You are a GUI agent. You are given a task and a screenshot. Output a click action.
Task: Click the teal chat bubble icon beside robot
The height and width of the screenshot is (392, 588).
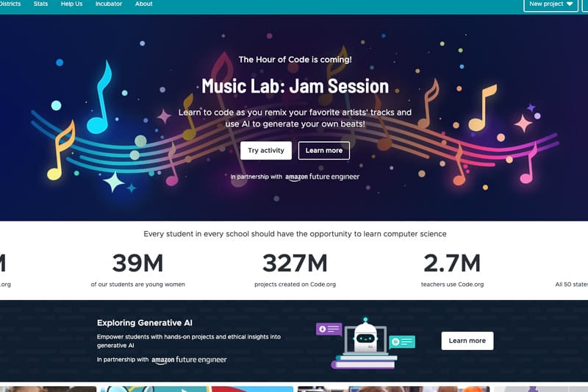coord(402,342)
